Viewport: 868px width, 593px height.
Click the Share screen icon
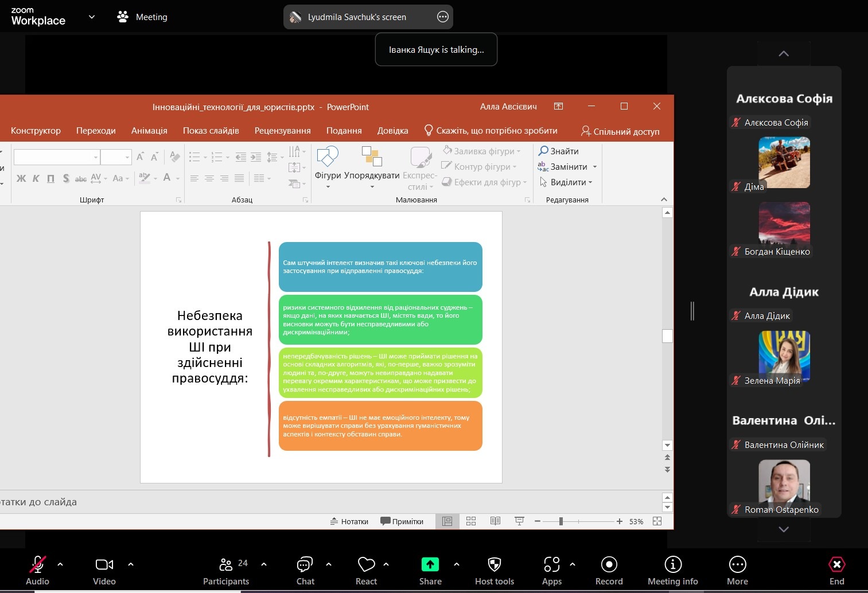tap(430, 565)
